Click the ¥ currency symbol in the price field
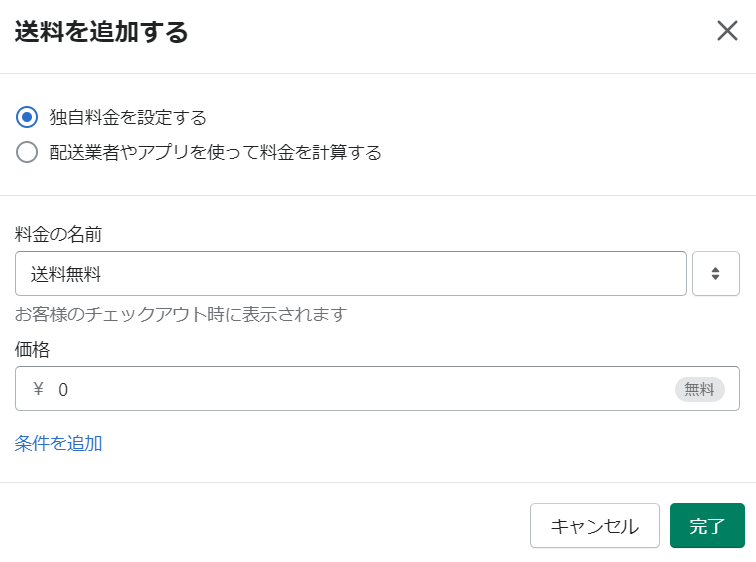The image size is (756, 562). pyautogui.click(x=39, y=388)
